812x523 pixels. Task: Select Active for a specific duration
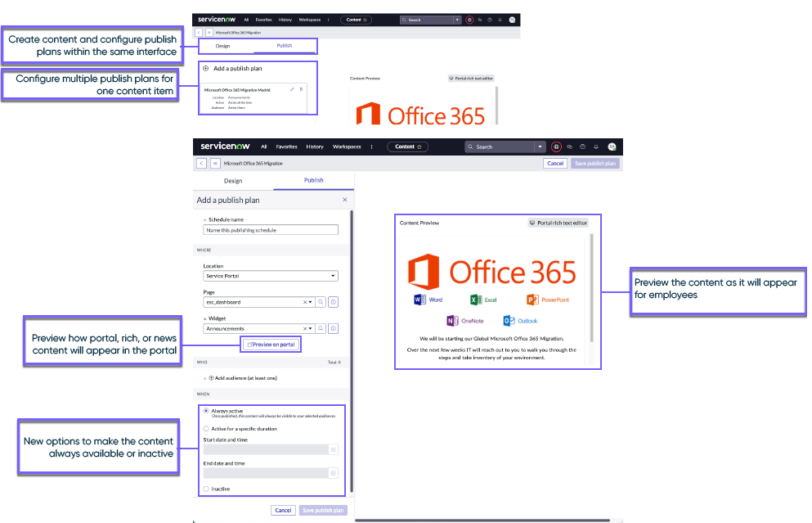click(x=206, y=429)
